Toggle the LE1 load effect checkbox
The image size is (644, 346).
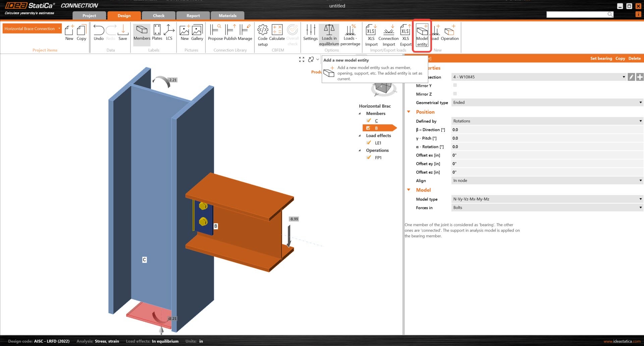pos(369,143)
